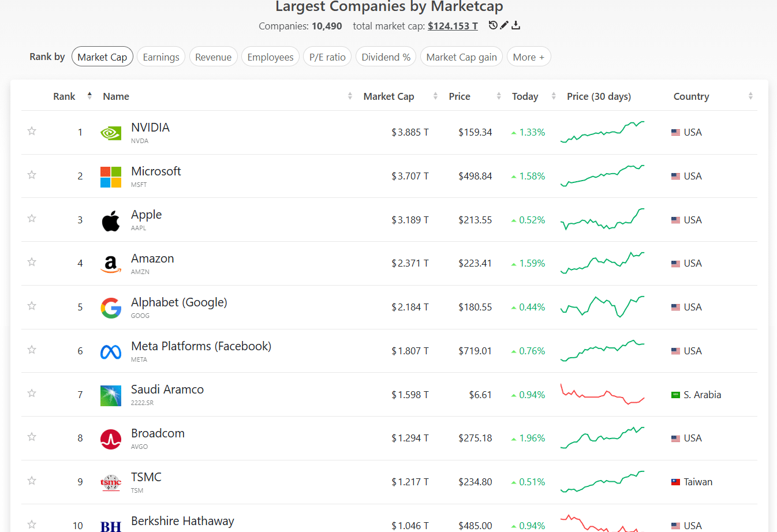Click the USA flag in Microsoft row
Screen dimensions: 777x532
[x=675, y=177]
